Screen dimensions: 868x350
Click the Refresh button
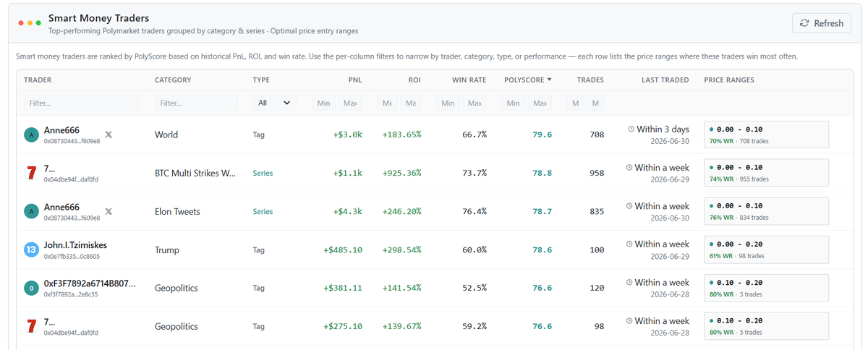[822, 23]
